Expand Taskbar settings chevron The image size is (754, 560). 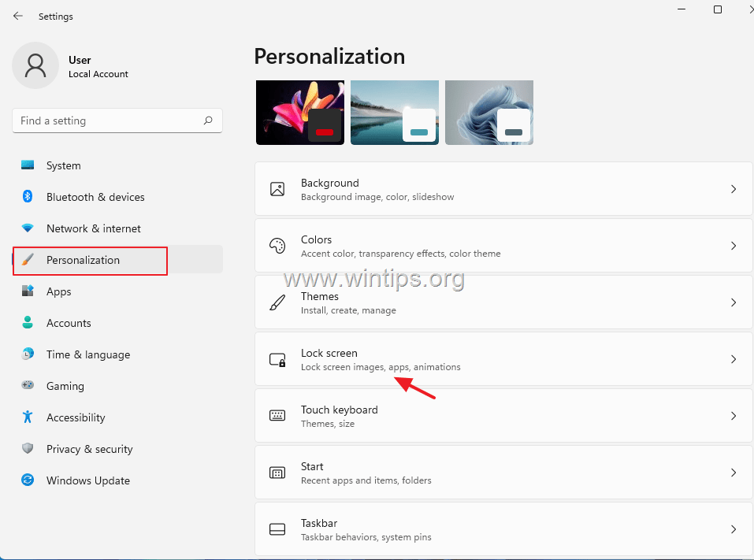click(x=734, y=529)
